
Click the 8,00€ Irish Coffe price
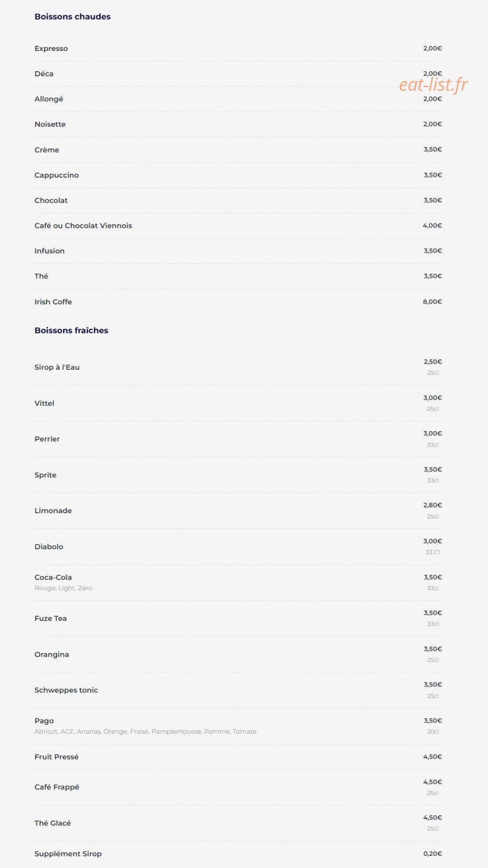(432, 301)
